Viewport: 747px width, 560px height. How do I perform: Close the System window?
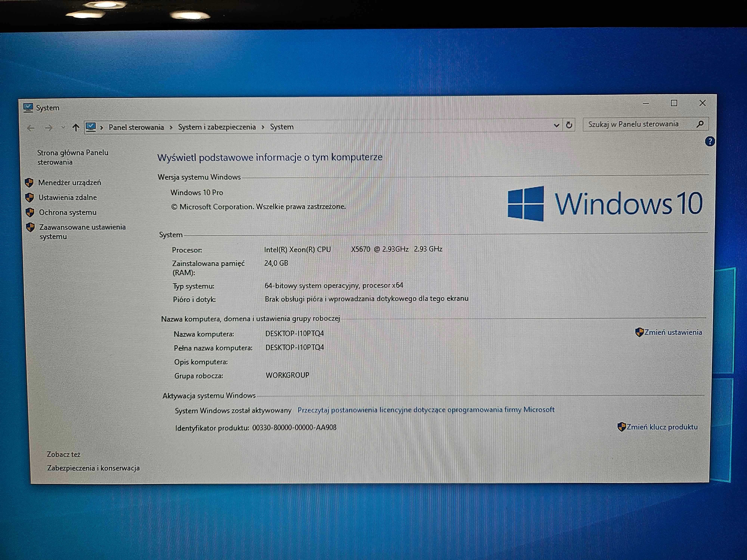pyautogui.click(x=702, y=103)
